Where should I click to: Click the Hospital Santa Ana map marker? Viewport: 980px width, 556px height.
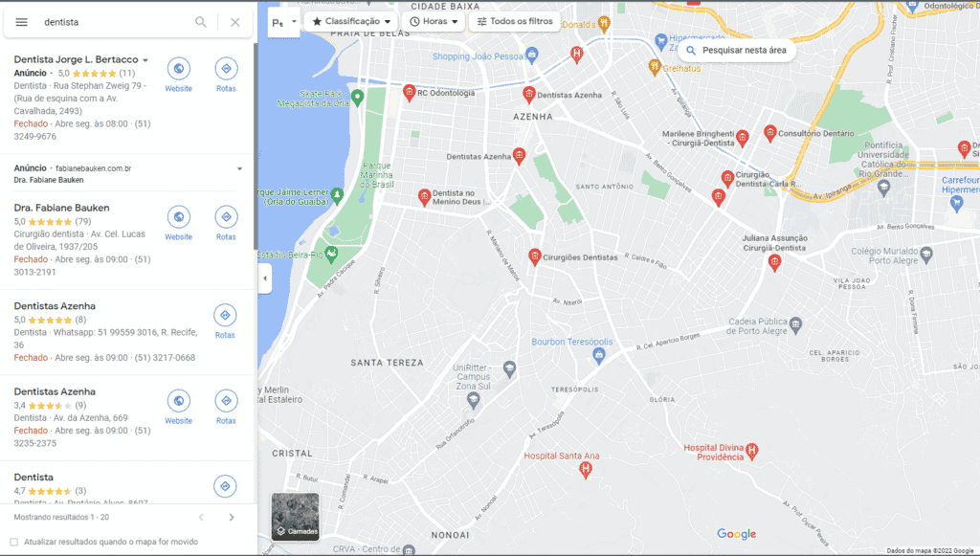[x=585, y=470]
